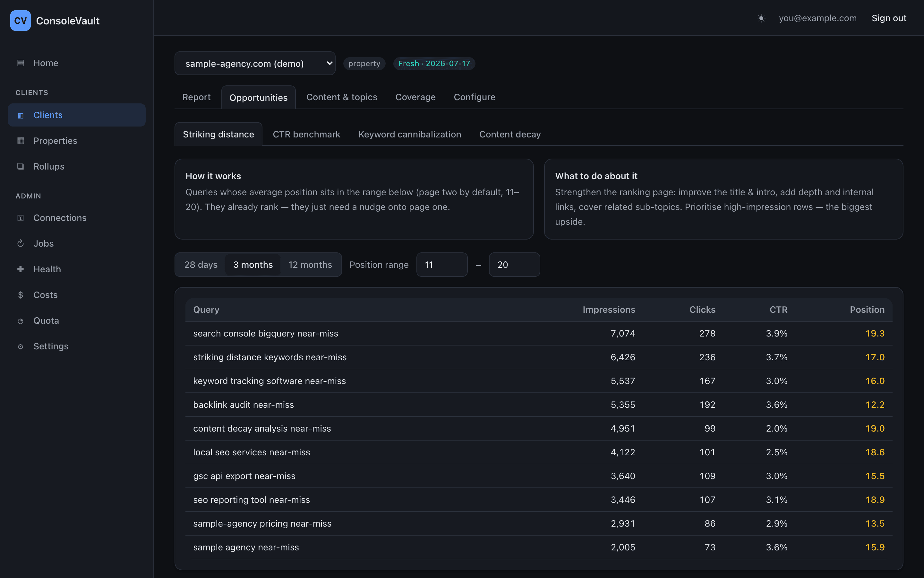Click row 'sample-agency pricing near-miss'

(539, 523)
